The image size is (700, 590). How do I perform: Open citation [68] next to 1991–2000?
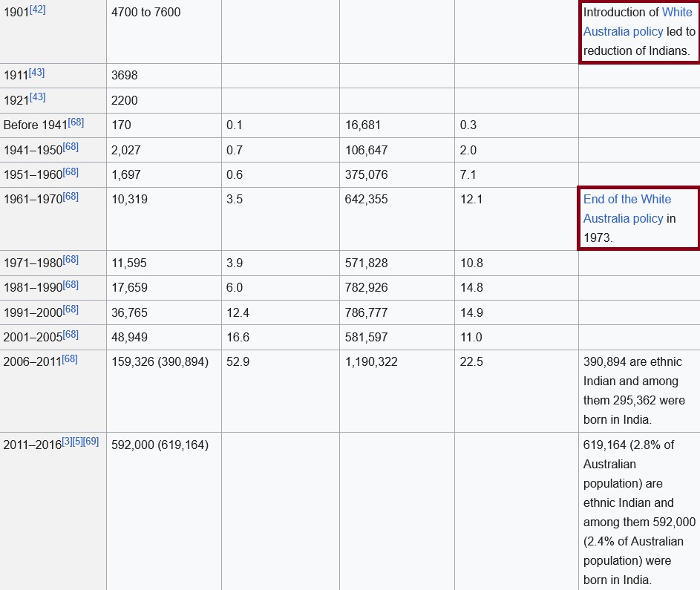(71, 309)
